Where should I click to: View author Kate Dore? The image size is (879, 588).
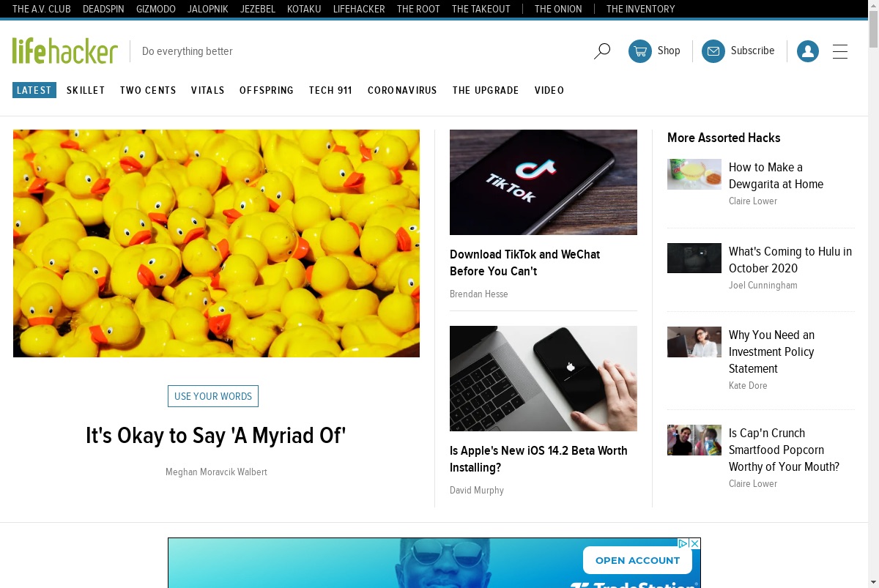click(x=748, y=386)
